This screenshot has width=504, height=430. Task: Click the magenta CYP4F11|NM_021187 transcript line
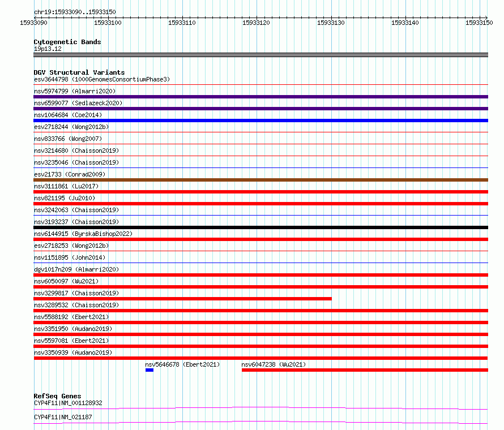[x=261, y=422]
